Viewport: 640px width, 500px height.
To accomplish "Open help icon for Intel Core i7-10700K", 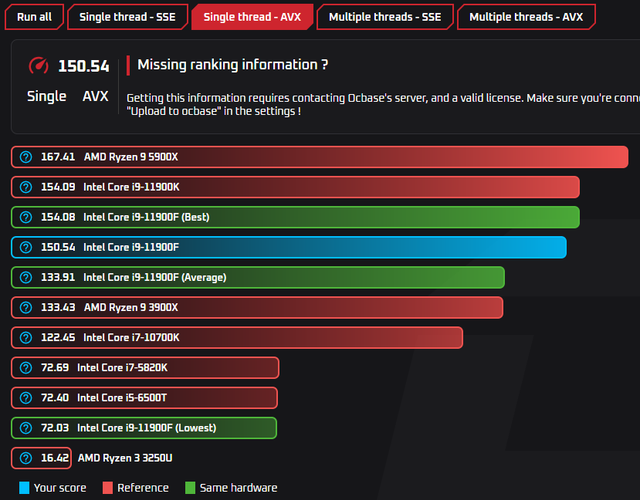I will click(26, 338).
